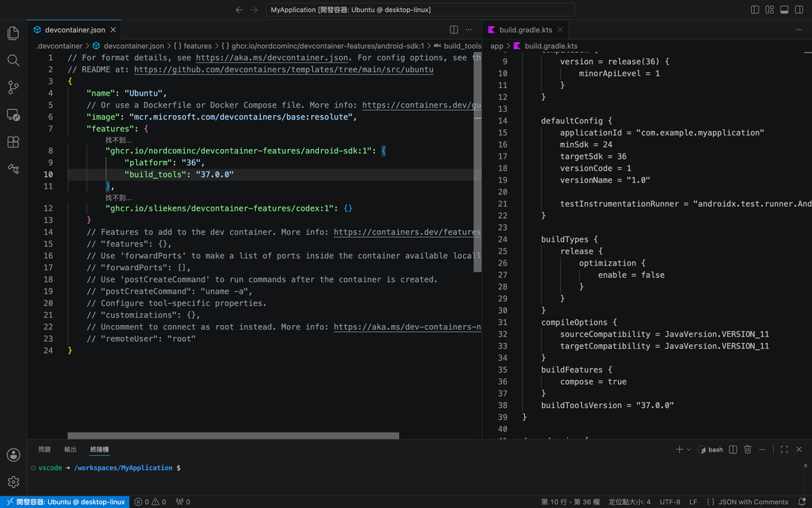The height and width of the screenshot is (508, 812).
Task: Open the aka.ms/dev-containers link on line 22
Action: (408, 327)
